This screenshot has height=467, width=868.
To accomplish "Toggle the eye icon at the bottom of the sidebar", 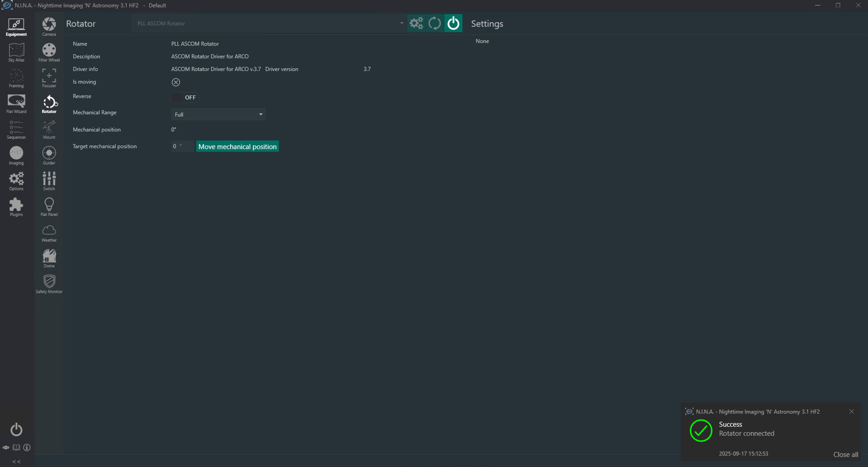I will click(6, 447).
